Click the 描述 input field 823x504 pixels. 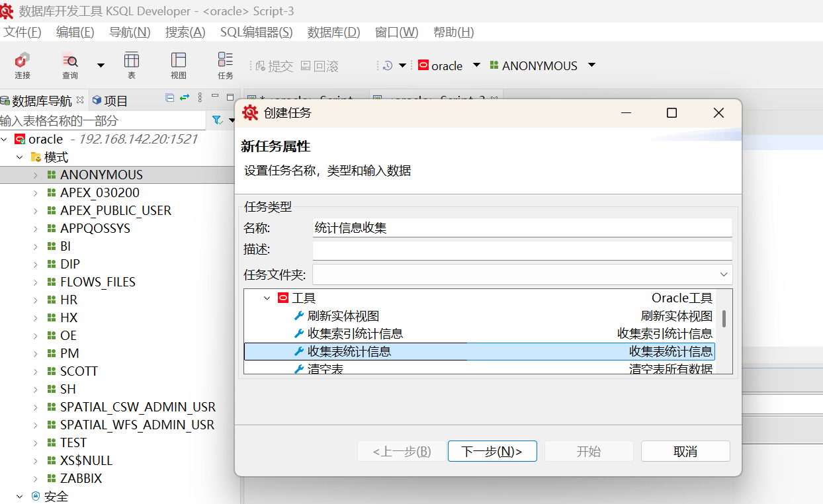click(x=521, y=250)
